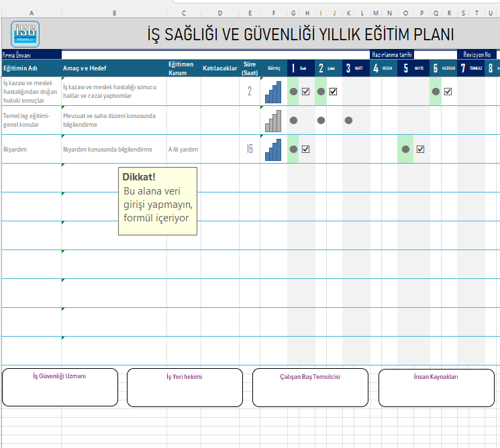Image resolution: width=500 pixels, height=448 pixels.
Task: Click the Süreç header cell
Action: point(274,68)
